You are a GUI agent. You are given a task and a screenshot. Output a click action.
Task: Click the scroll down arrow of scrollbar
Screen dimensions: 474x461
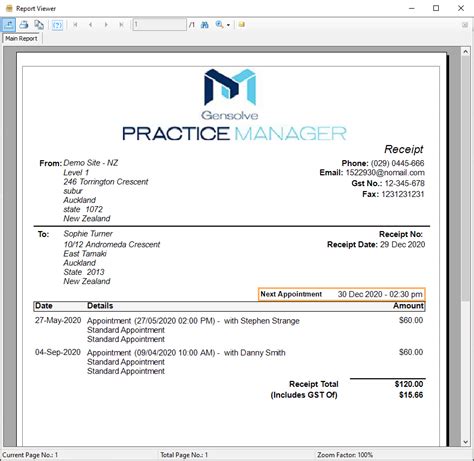pyautogui.click(x=465, y=442)
